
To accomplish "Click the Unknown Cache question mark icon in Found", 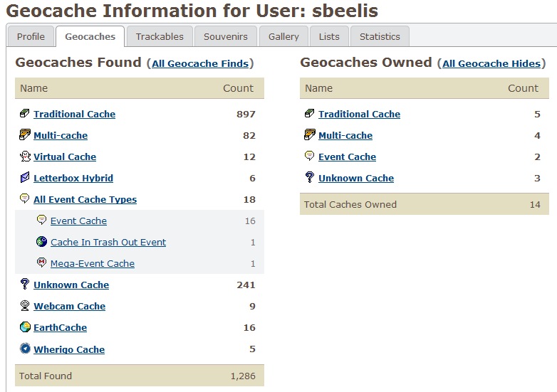I will coord(25,284).
